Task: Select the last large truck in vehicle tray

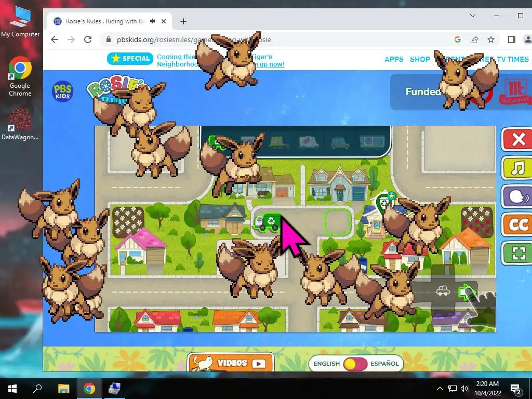Action: click(372, 142)
